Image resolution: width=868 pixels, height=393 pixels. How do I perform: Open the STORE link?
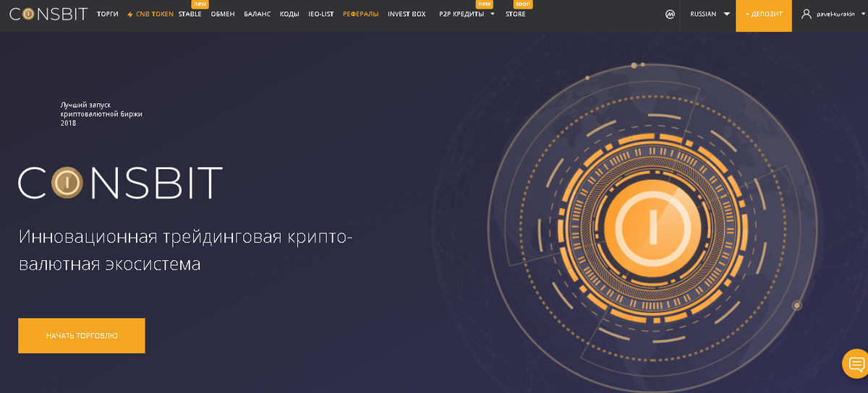pos(516,14)
